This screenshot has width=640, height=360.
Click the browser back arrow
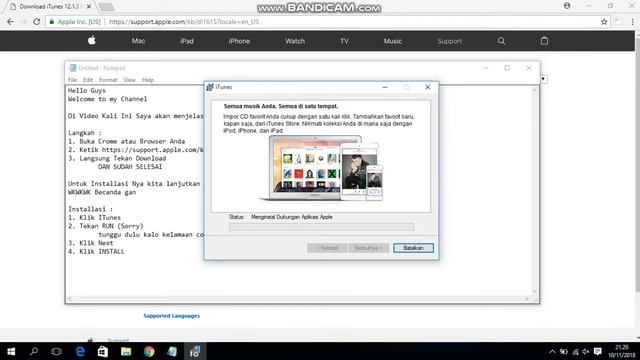tap(10, 22)
